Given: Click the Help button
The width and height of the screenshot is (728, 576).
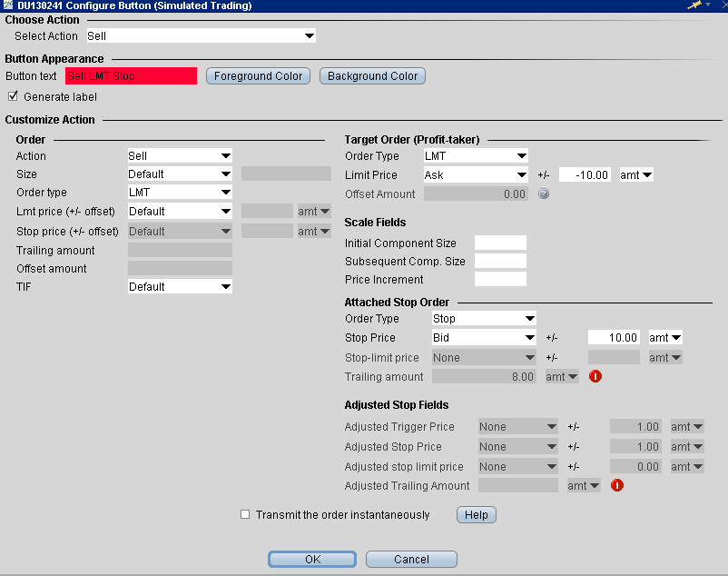Looking at the screenshot, I should click(x=476, y=515).
